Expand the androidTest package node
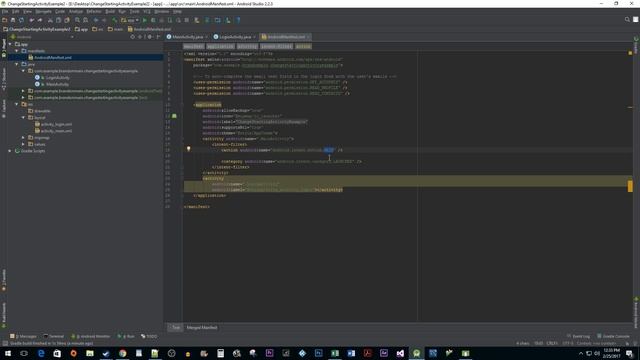This screenshot has height=360, width=640. [x=23, y=91]
